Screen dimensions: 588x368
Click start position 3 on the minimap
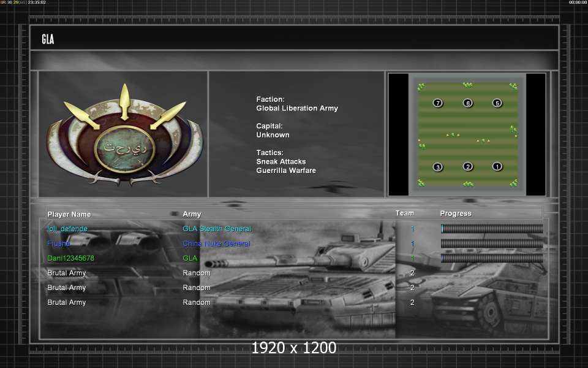[x=437, y=167]
